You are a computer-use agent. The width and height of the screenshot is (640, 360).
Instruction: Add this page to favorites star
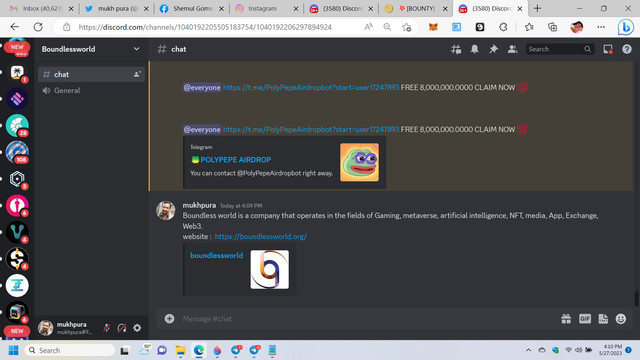(407, 27)
